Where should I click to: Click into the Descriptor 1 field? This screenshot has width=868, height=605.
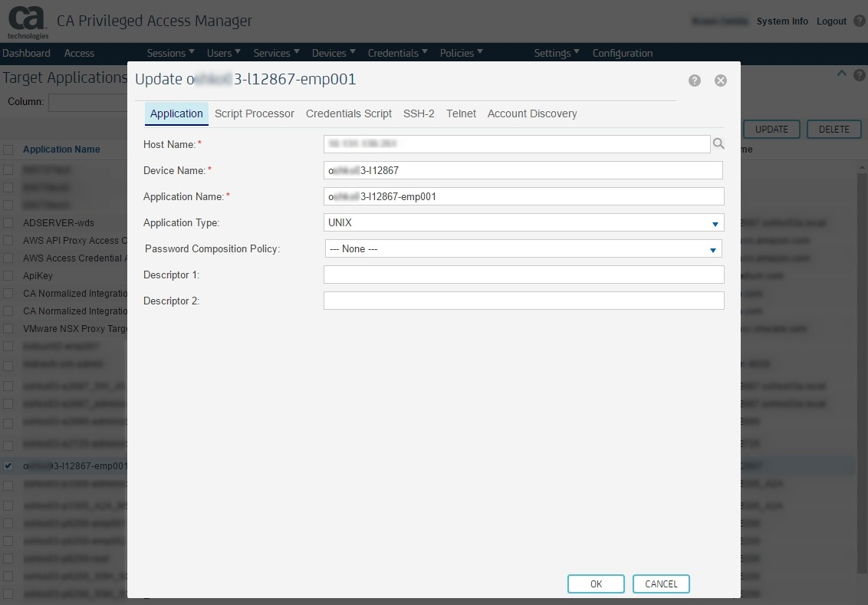point(524,275)
